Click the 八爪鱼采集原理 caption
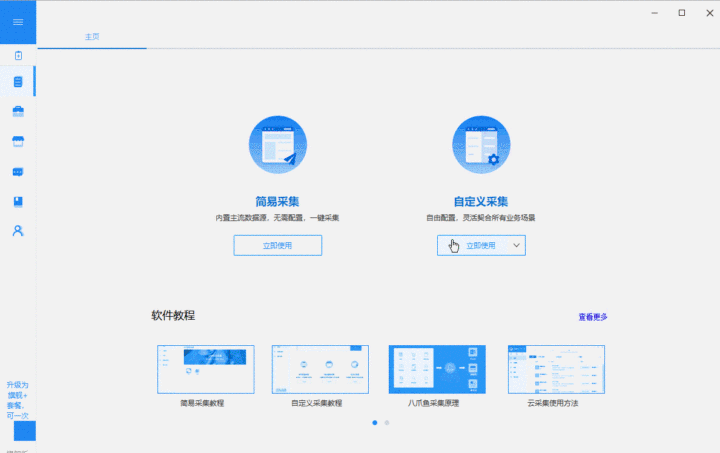The width and height of the screenshot is (720, 453). tap(433, 403)
